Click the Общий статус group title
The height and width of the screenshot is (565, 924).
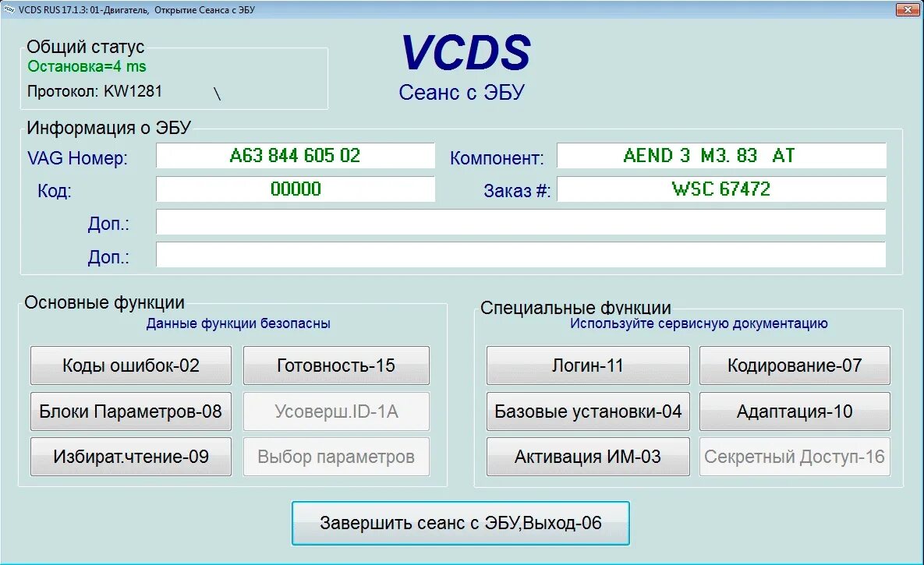pos(86,47)
